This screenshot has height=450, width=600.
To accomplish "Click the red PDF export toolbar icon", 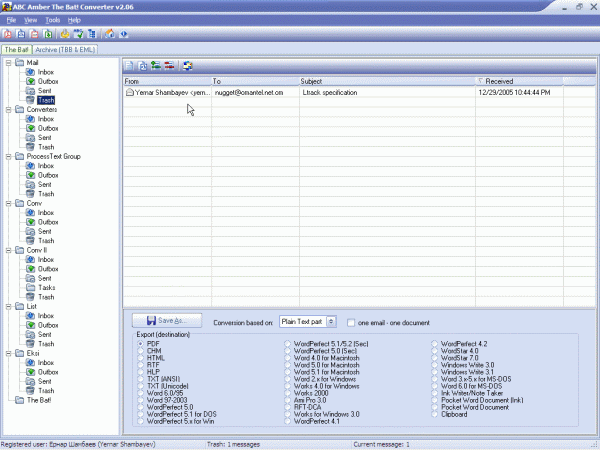I will click(8, 34).
